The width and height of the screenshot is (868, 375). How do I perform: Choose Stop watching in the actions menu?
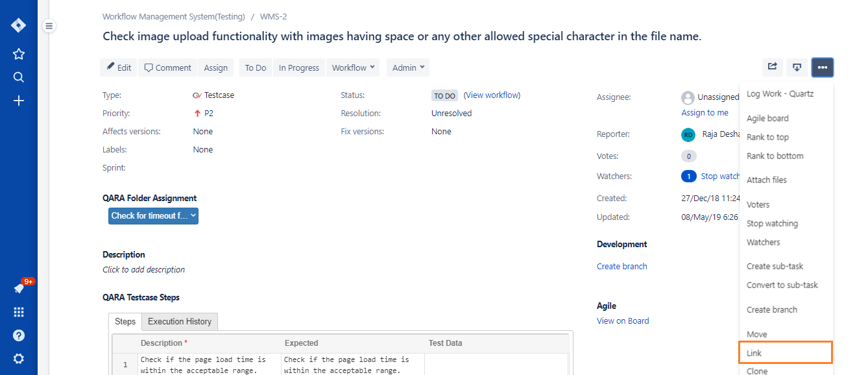786,224
